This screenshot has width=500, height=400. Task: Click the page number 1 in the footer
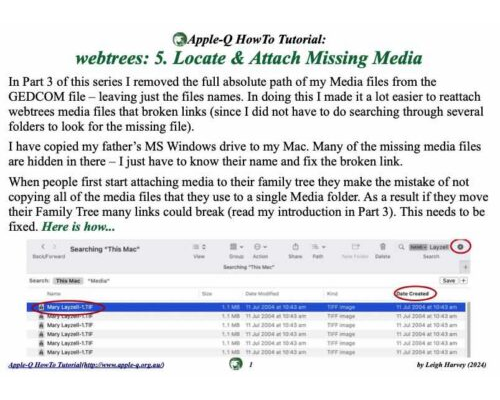click(x=251, y=364)
